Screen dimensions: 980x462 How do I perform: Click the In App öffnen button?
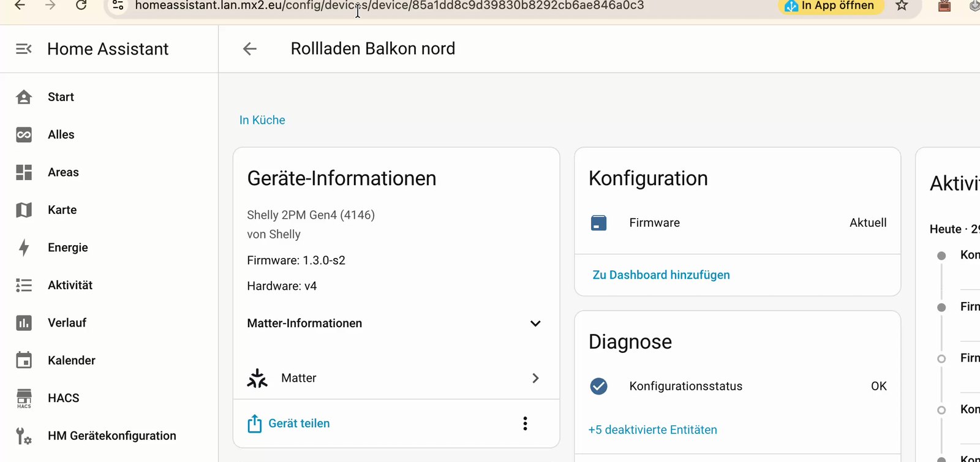[831, 6]
